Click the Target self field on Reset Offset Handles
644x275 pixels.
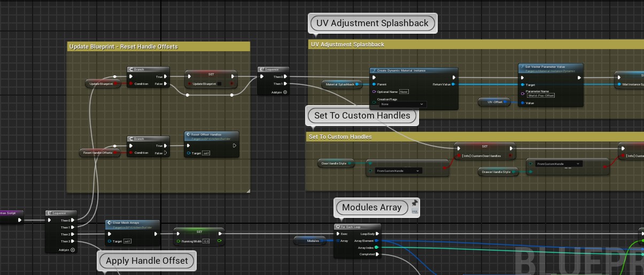click(206, 153)
